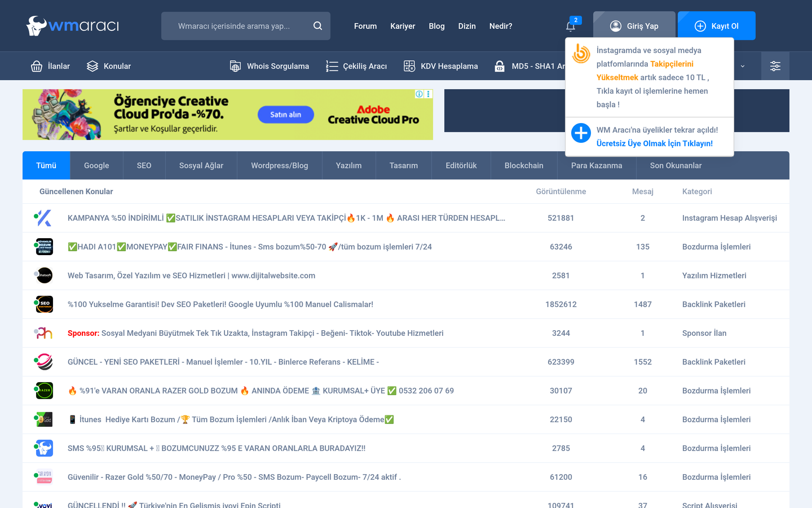Click Ücretsiz Üye Olmak İçin Tıklayın link

pyautogui.click(x=655, y=143)
